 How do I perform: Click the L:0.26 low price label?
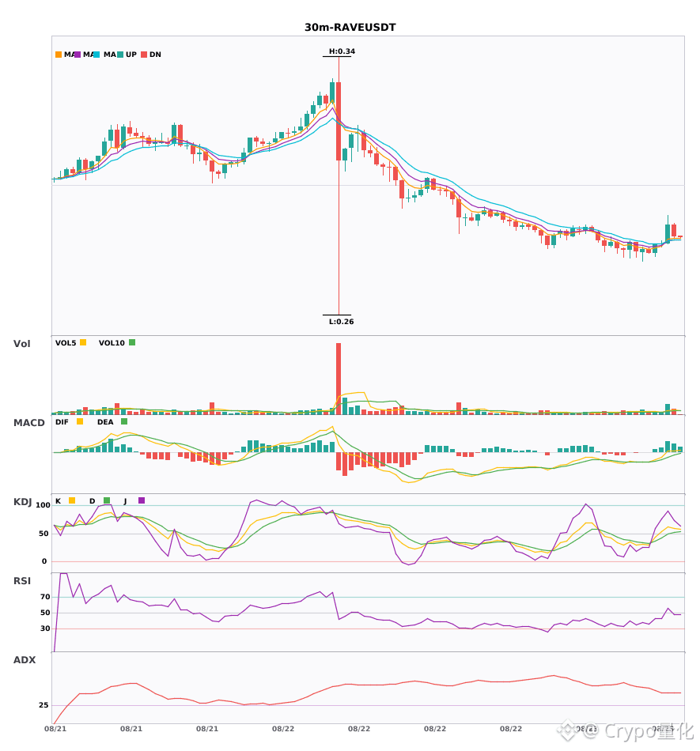point(341,322)
